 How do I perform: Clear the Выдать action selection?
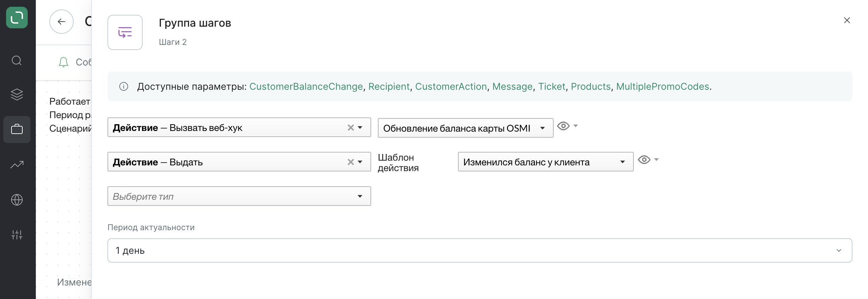351,162
